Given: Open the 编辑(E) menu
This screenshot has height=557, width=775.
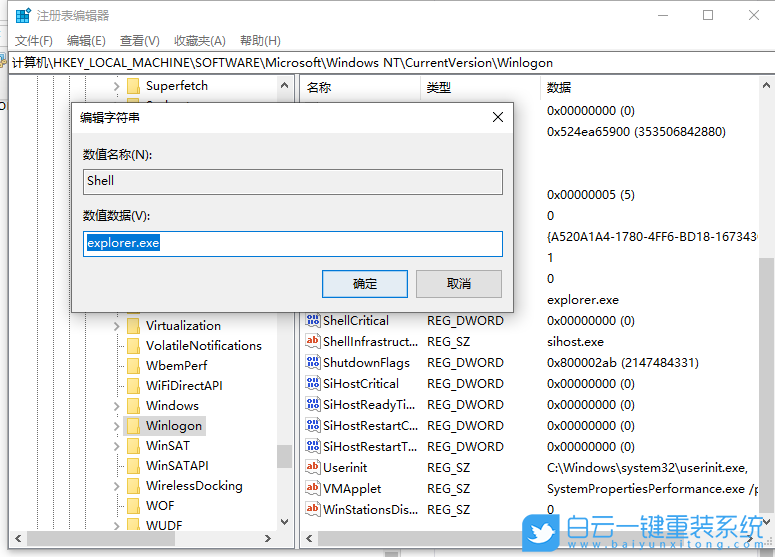Looking at the screenshot, I should tap(86, 41).
